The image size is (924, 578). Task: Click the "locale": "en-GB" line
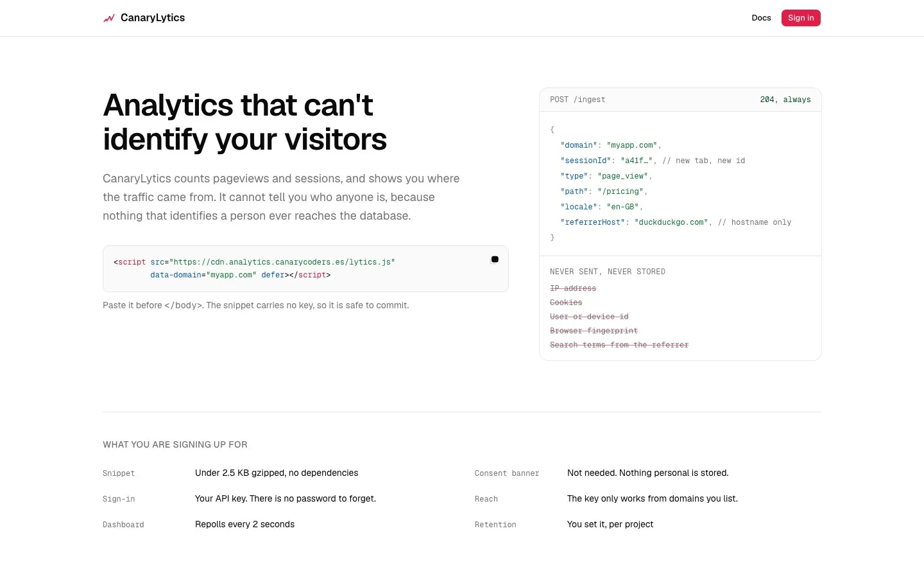(601, 207)
